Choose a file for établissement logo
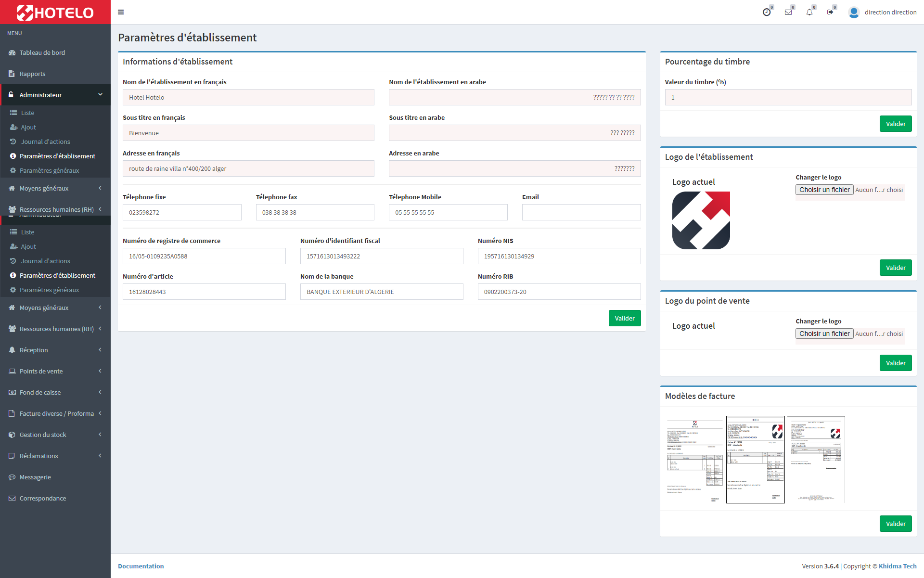 point(824,190)
